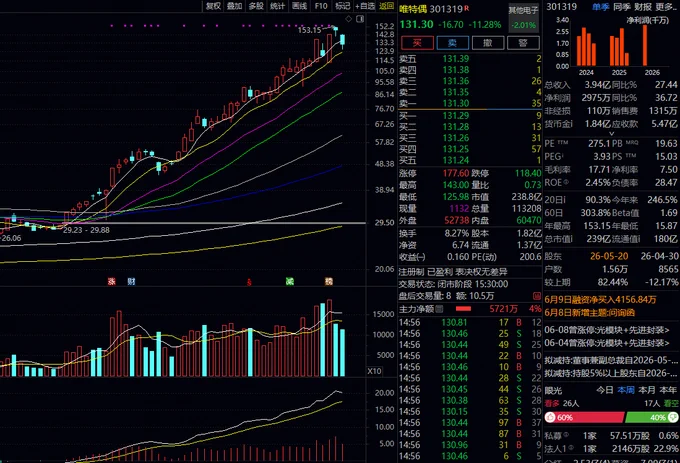Open the F10 company info
Viewport: 680px width, 463px height.
coord(321,6)
